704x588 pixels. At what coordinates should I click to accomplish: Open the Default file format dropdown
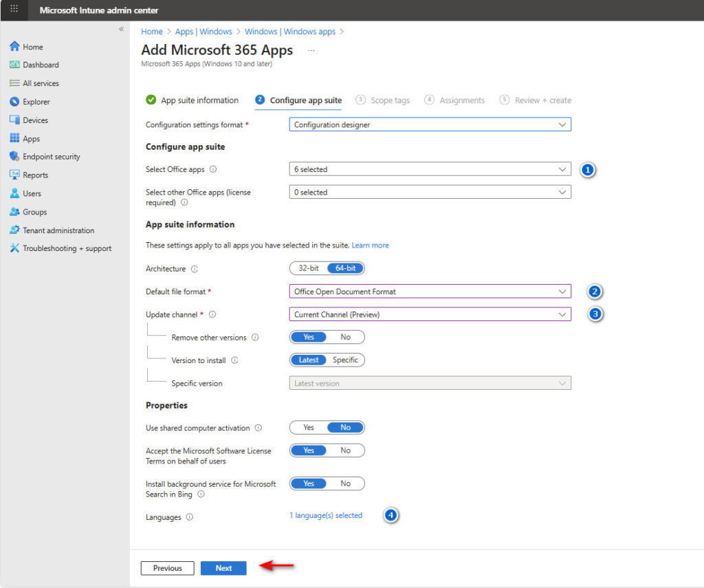coord(430,292)
